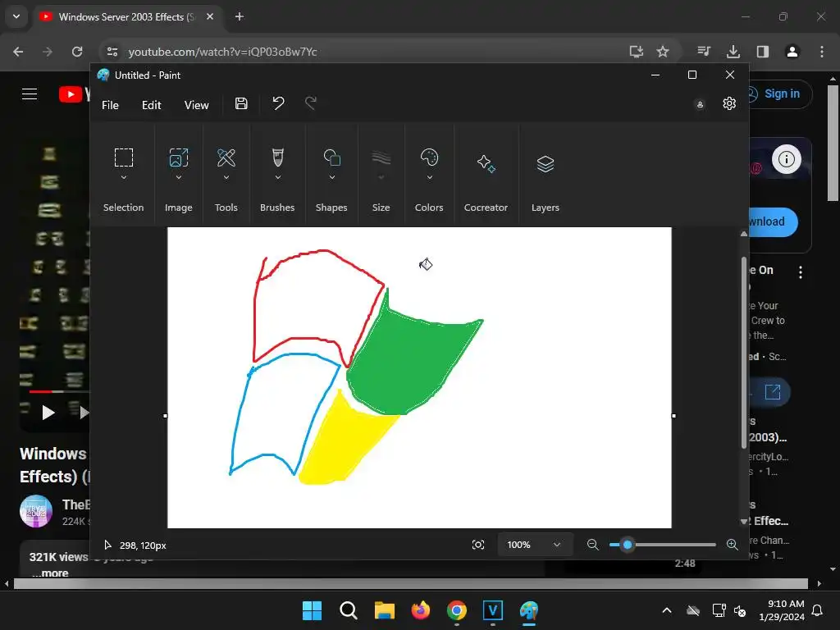Open the File menu in Paint
This screenshot has width=840, height=630.
[x=110, y=105]
